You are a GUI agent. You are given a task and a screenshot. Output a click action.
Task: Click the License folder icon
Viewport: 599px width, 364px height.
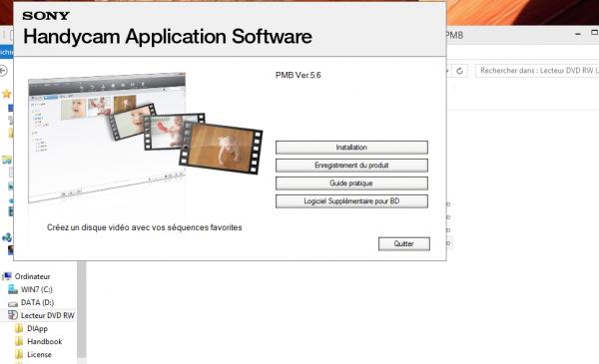19,354
